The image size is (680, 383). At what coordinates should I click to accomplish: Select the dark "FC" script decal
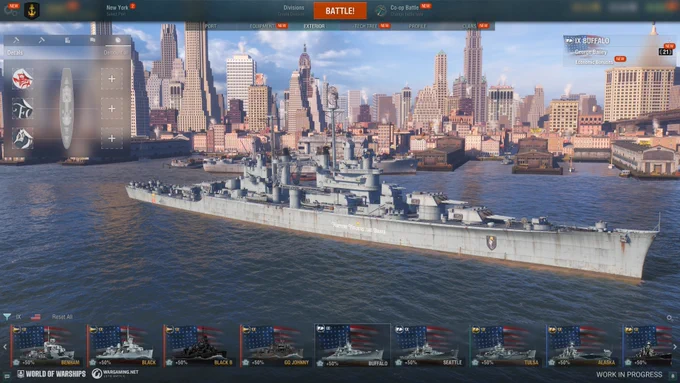pos(22,108)
